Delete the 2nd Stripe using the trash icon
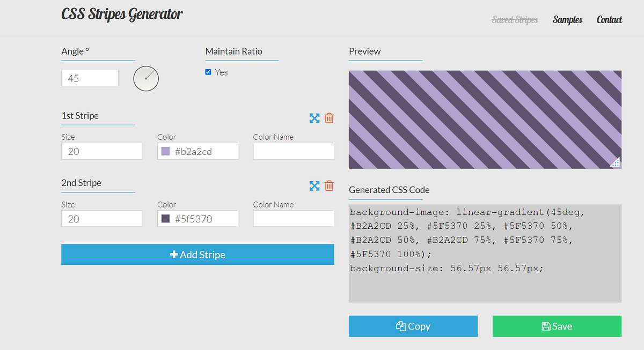 329,185
